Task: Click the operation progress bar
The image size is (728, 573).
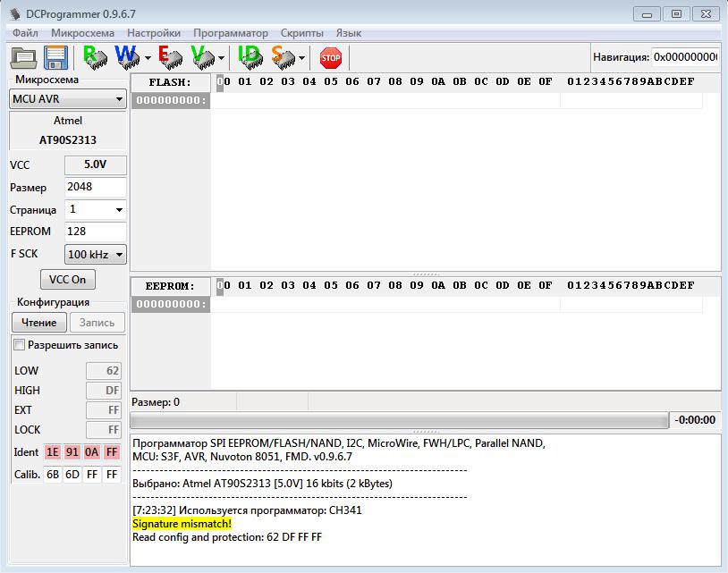Action: (399, 421)
